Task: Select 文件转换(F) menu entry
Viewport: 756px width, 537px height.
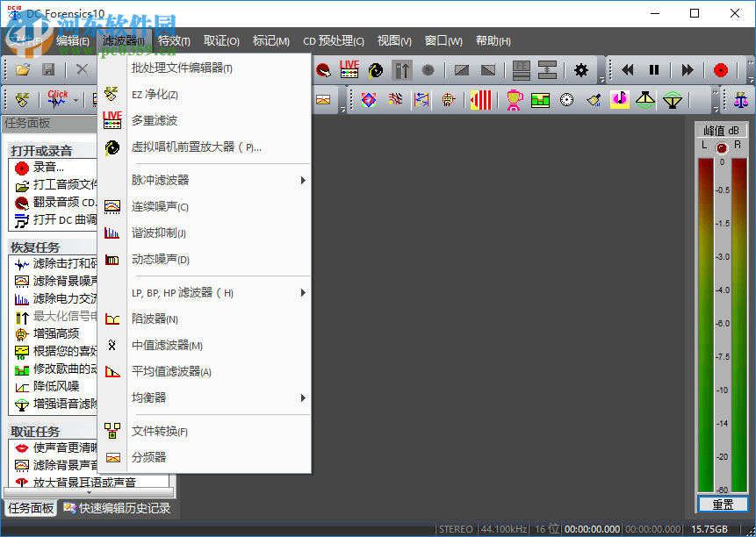Action: (x=205, y=431)
